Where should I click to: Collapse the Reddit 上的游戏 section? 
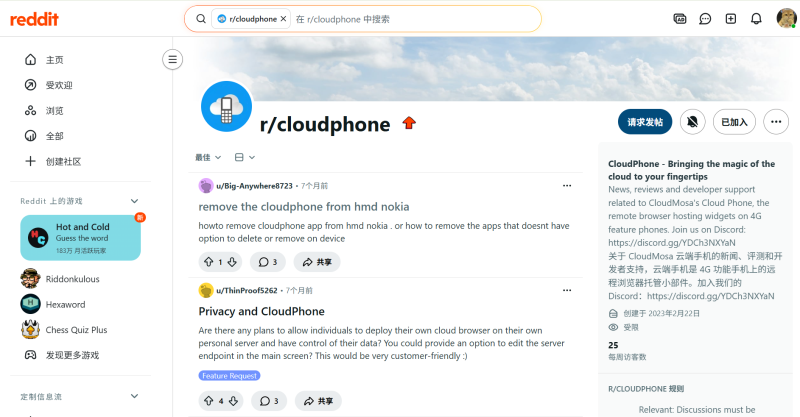(134, 201)
